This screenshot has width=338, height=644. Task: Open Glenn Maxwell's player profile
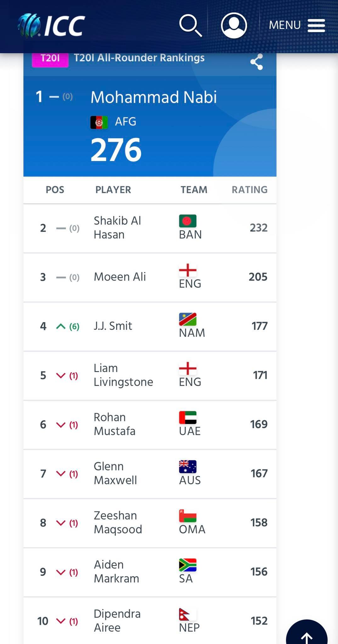pos(115,473)
